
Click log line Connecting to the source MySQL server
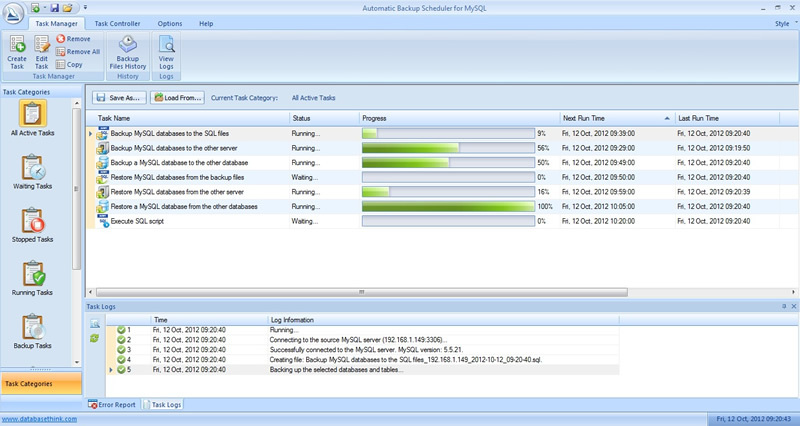(x=358, y=340)
